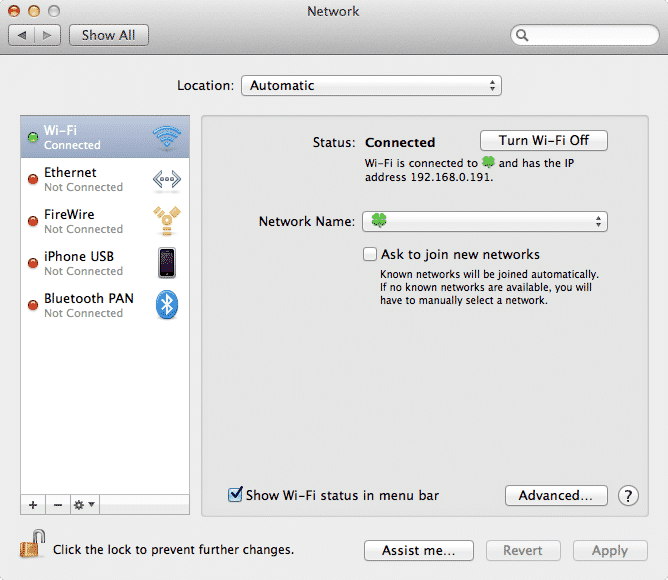
Task: Click the FireWire icon in service list
Action: point(167,222)
